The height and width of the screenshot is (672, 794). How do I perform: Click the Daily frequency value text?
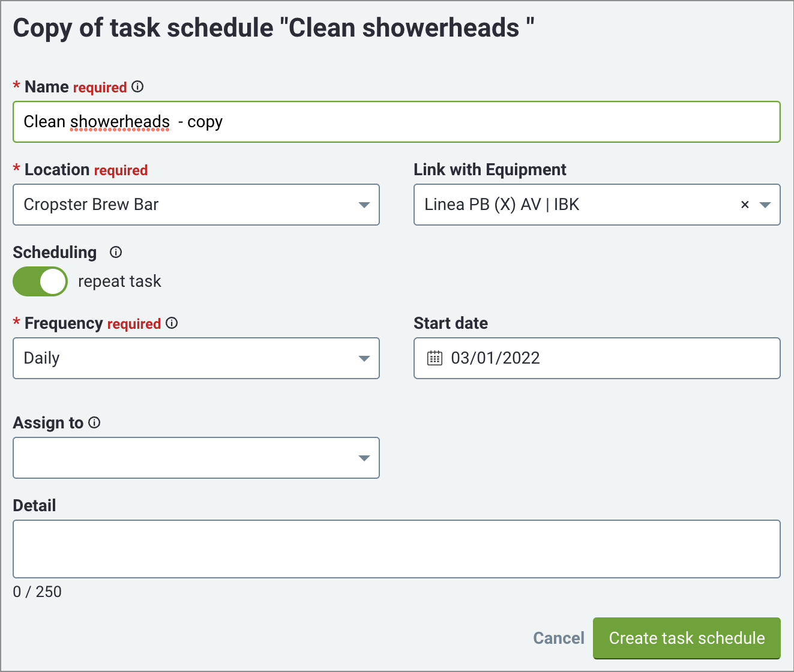(41, 358)
